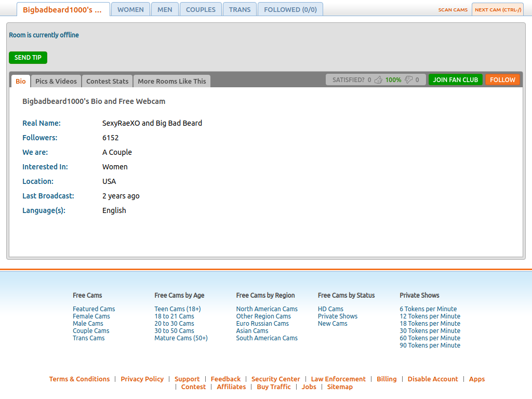Screen dimensions: 532x399
Task: Select 18 Tokens per Minute link
Action: [x=430, y=323]
